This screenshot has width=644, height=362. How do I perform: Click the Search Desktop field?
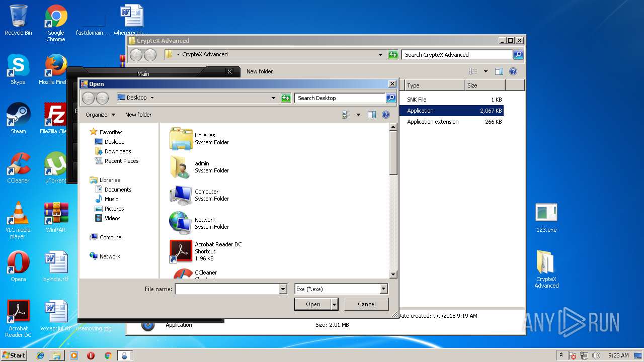[340, 98]
